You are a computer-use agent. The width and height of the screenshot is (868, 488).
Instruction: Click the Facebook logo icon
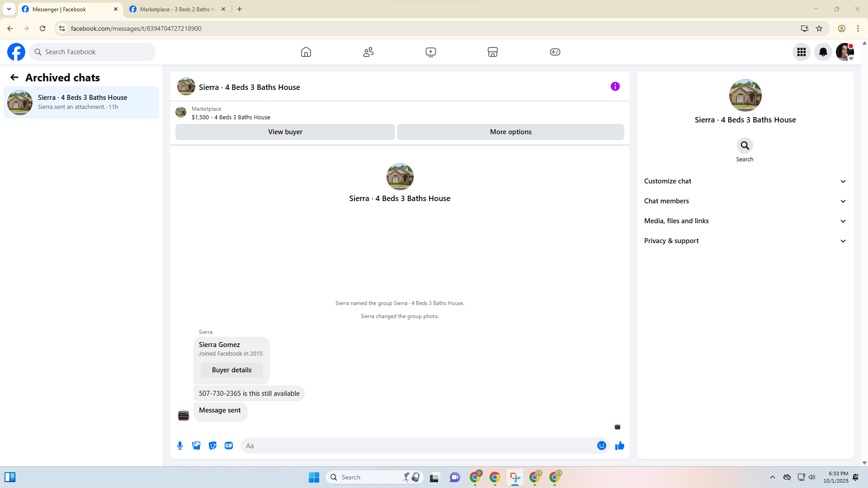[16, 52]
